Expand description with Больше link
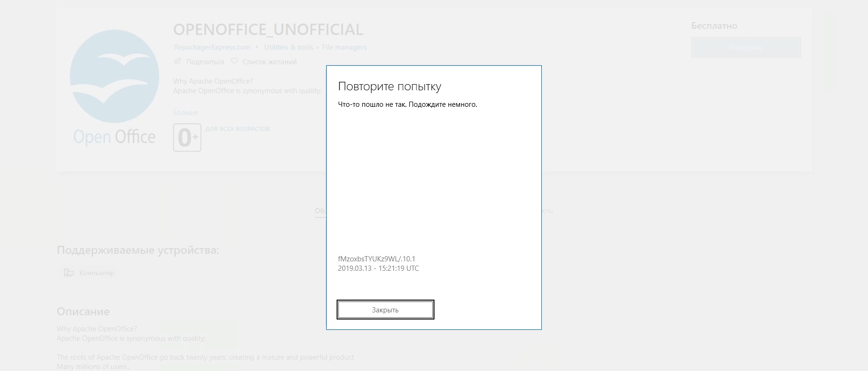The height and width of the screenshot is (371, 868). (x=185, y=112)
